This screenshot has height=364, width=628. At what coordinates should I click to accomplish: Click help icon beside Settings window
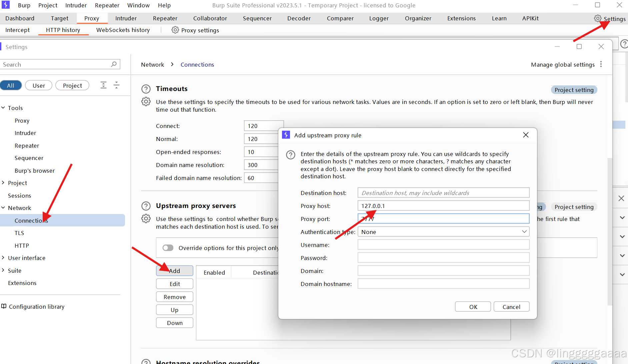point(624,44)
